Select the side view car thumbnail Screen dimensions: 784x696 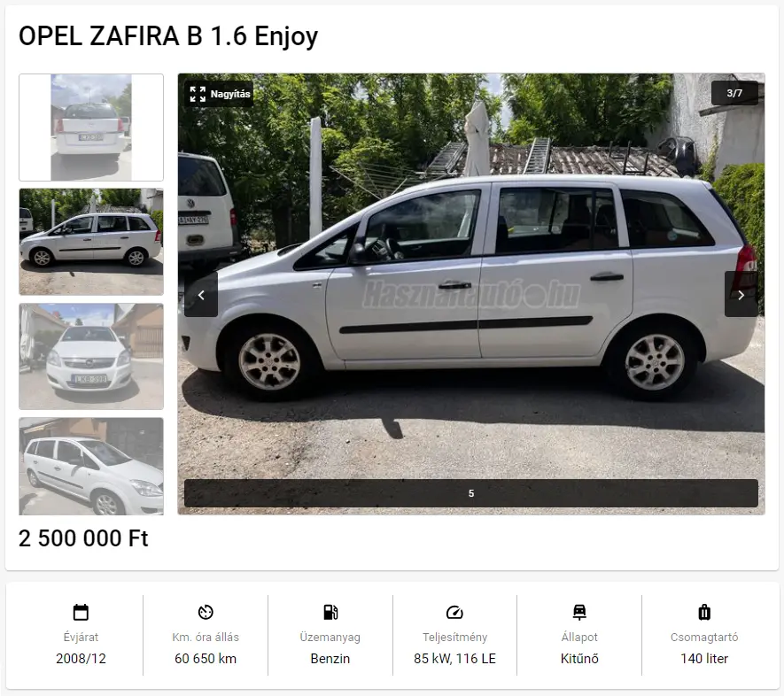(x=91, y=242)
